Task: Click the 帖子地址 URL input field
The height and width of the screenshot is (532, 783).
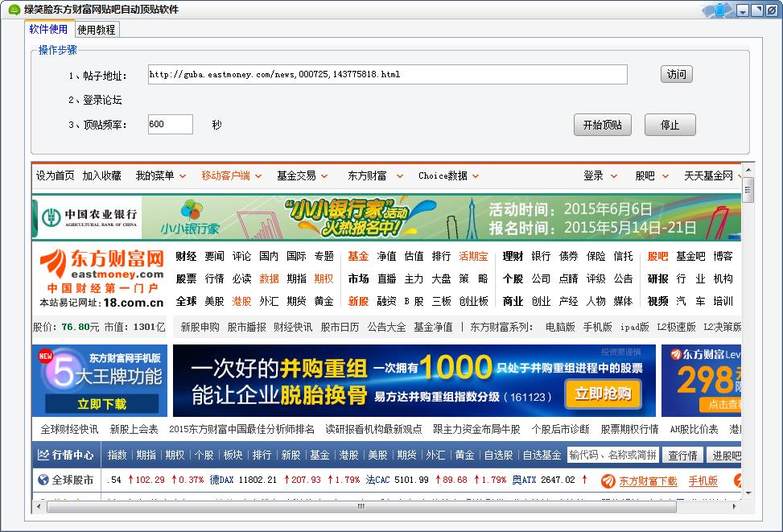Action: tap(387, 75)
